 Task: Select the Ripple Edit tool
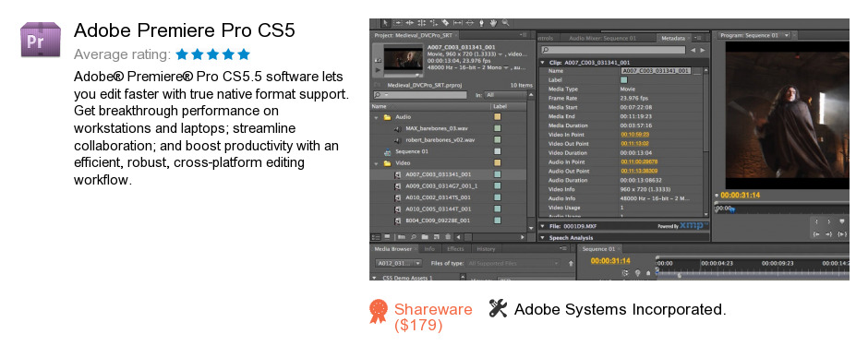410,23
